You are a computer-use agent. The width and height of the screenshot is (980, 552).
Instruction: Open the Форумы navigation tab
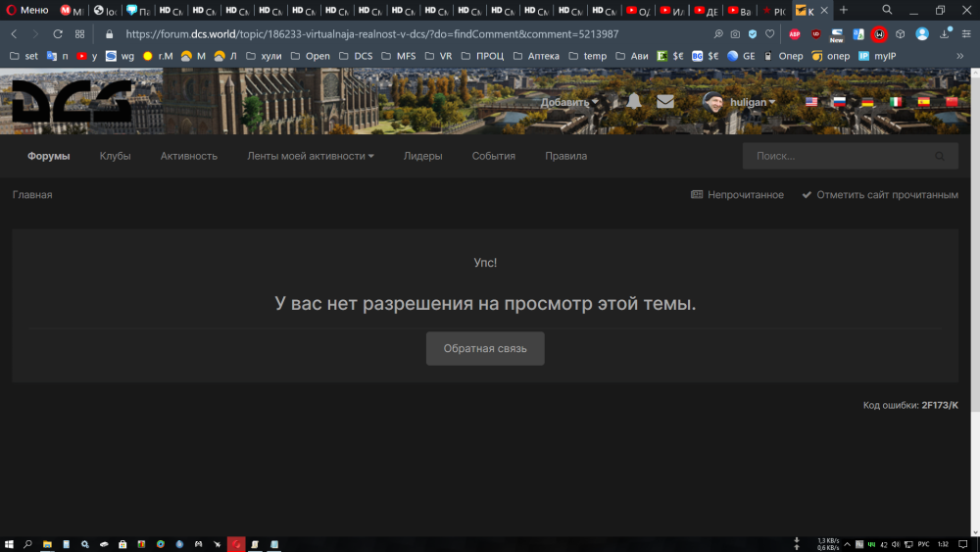click(49, 156)
